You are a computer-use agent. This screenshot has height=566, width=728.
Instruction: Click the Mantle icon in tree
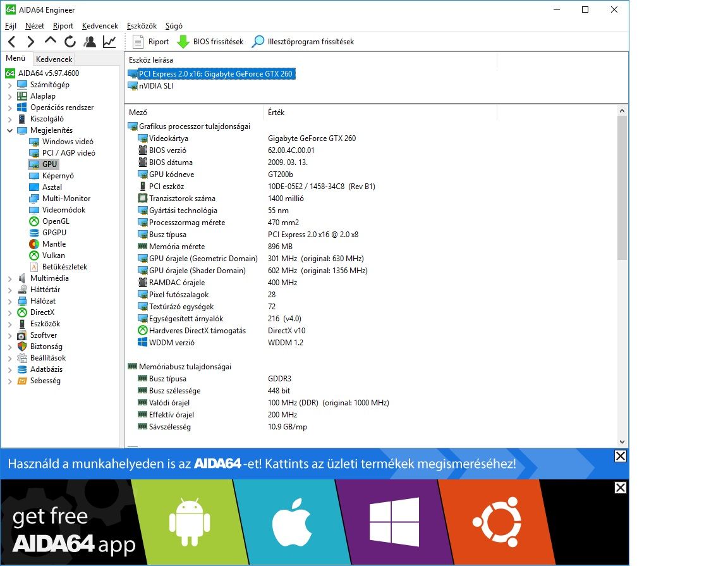coord(34,245)
